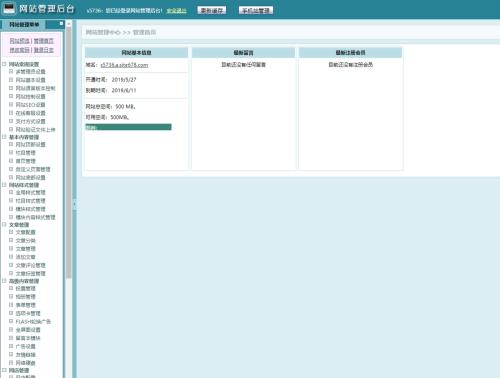
Task: Open 模块内容样式管理 in sidebar
Action: (35, 217)
